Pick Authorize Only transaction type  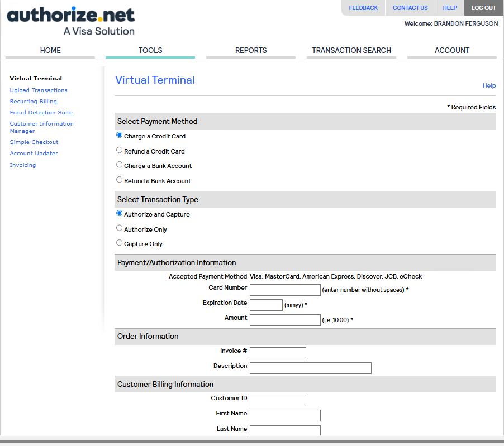pos(119,228)
